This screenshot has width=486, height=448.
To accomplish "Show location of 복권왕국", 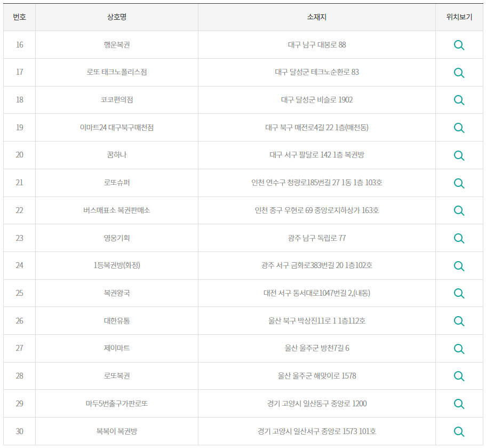I will point(459,294).
